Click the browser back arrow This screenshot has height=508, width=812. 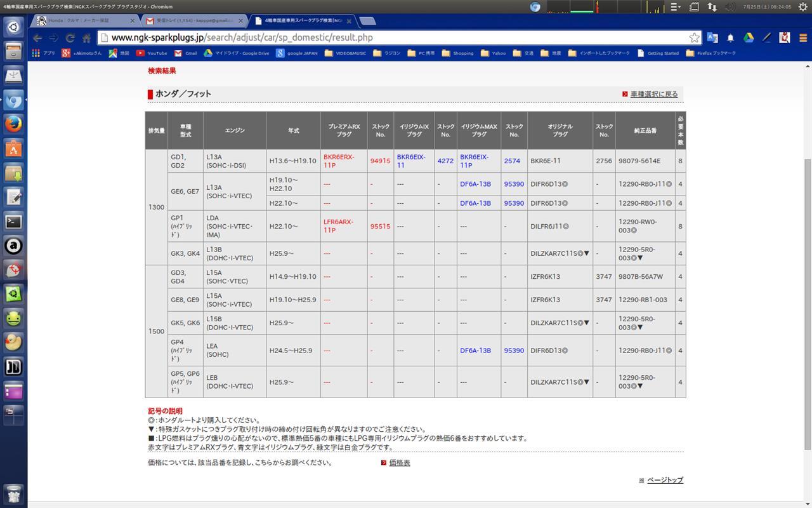click(x=37, y=37)
